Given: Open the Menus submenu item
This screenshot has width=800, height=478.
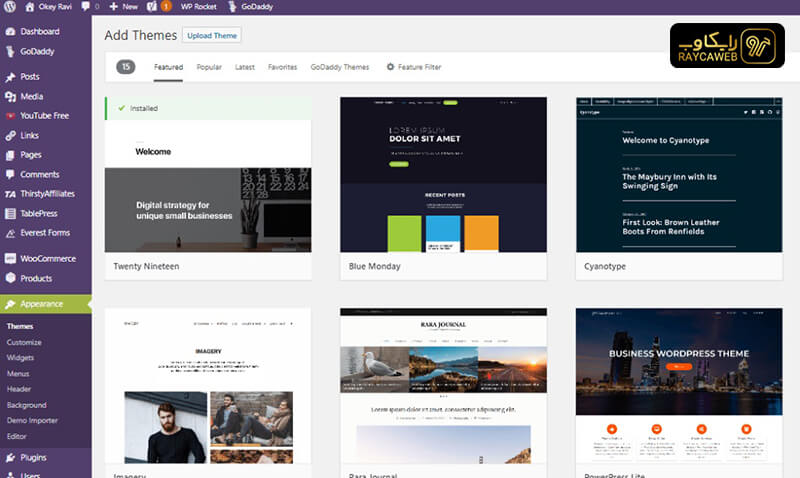Looking at the screenshot, I should click(x=18, y=373).
